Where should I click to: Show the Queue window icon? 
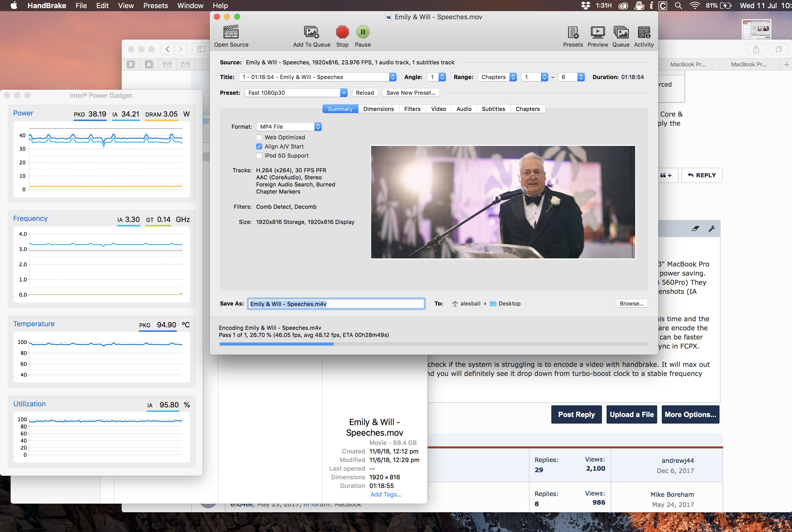pos(621,32)
